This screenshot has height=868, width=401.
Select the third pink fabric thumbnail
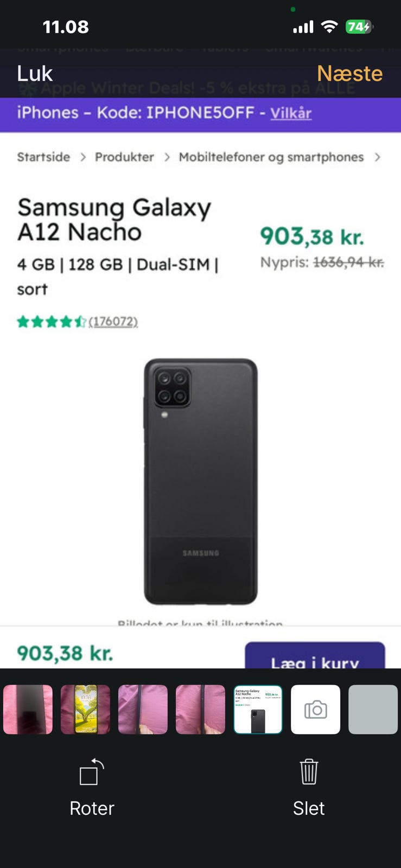pyautogui.click(x=143, y=710)
